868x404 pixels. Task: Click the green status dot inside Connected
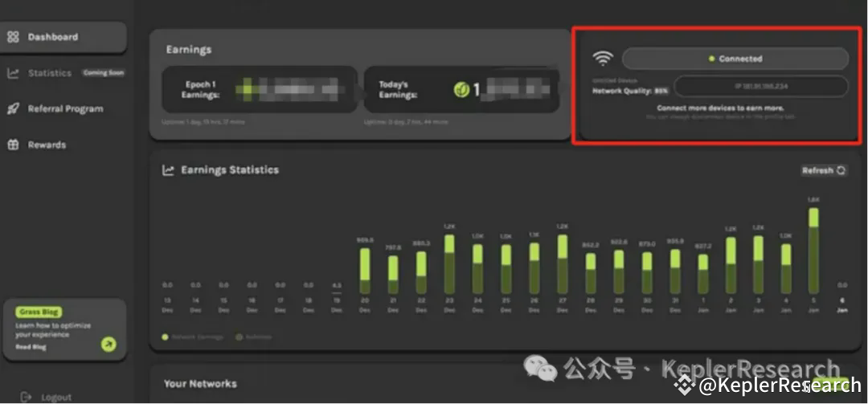711,59
